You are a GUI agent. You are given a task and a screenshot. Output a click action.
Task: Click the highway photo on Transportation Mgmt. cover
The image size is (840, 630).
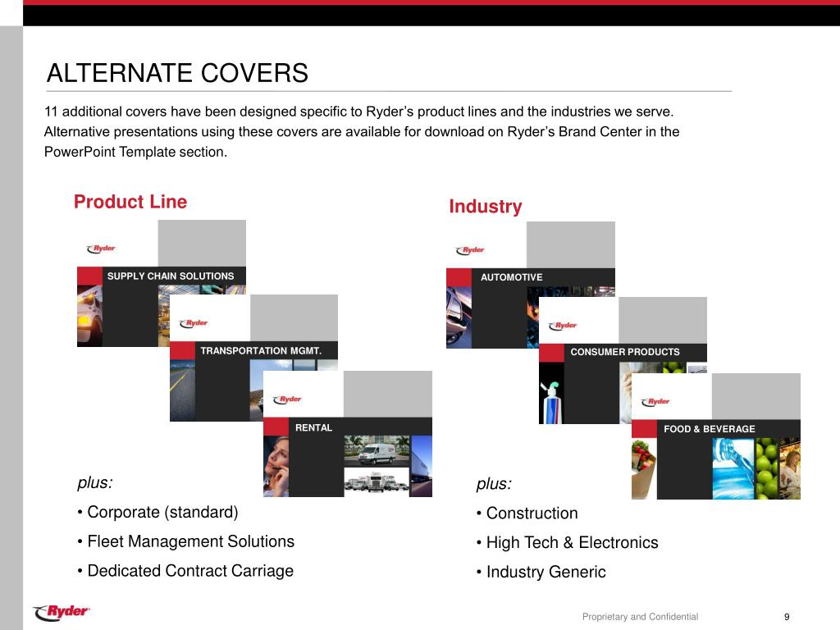(183, 390)
